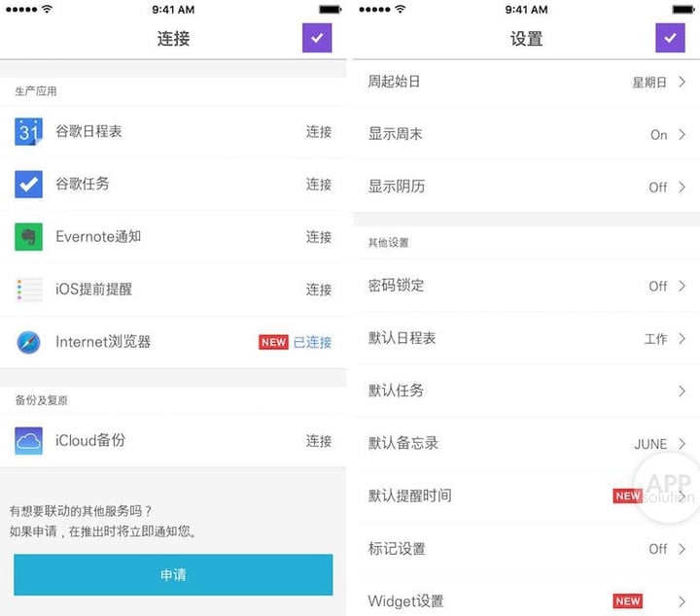This screenshot has height=616, width=700.
Task: Tap the Evernote elephant icon
Action: pyautogui.click(x=28, y=236)
